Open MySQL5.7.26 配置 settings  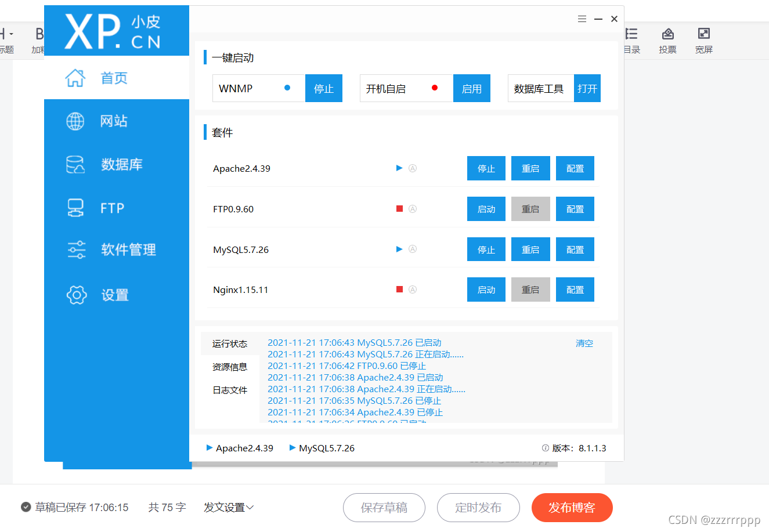pyautogui.click(x=575, y=249)
